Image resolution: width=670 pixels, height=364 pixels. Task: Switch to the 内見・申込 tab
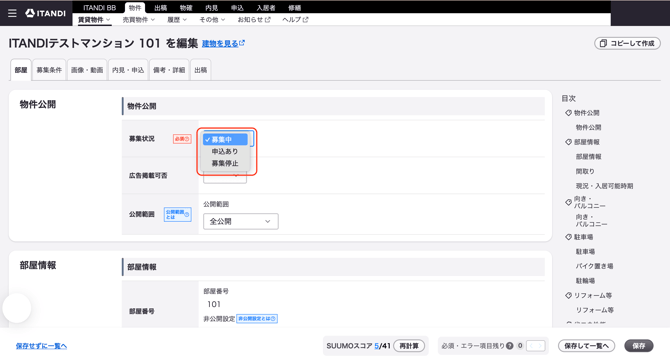(128, 70)
